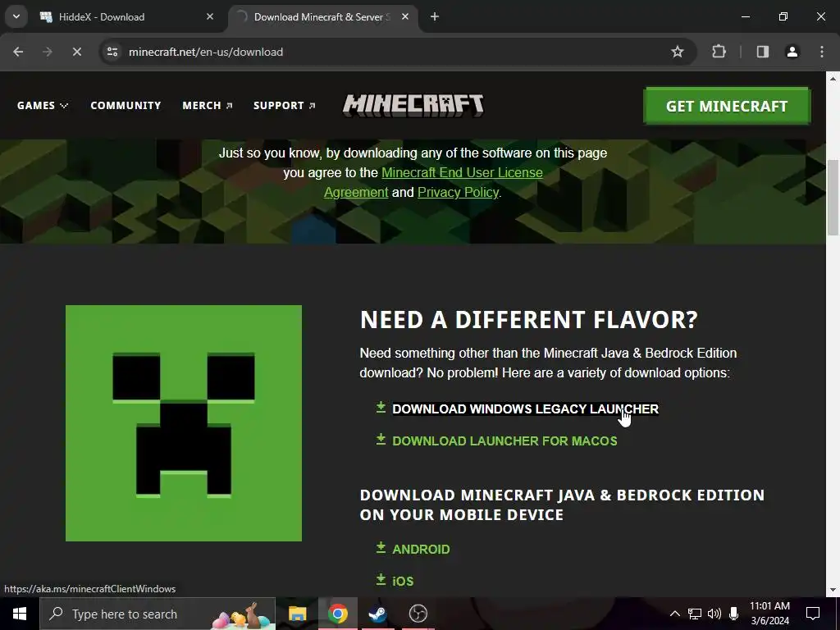Click Download Windows Legacy Launcher link
This screenshot has width=840, height=630.
(525, 409)
